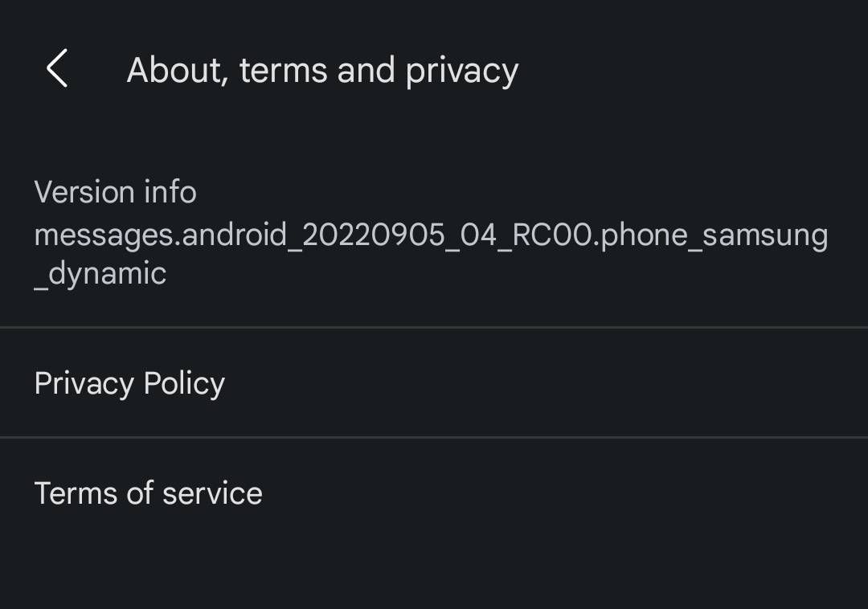Image resolution: width=868 pixels, height=609 pixels.
Task: Select the Version info label text
Action: tap(115, 191)
